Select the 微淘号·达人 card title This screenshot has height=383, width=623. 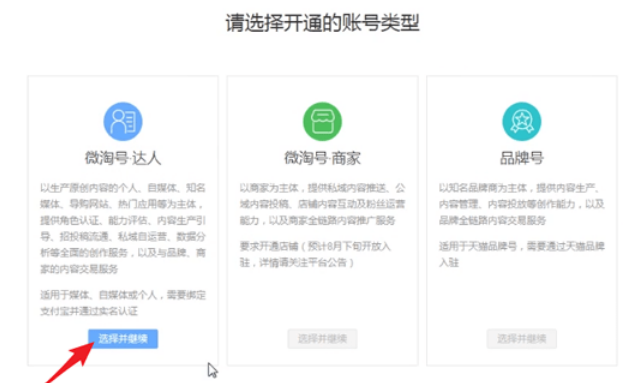123,158
